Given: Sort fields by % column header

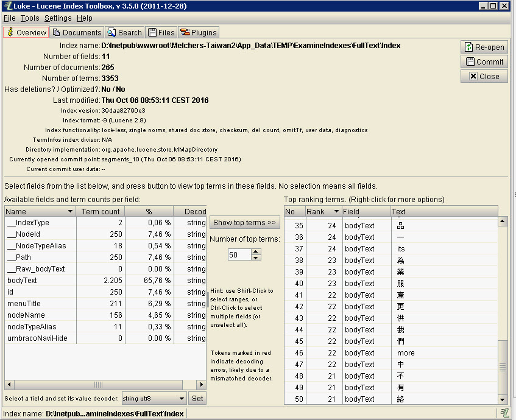Looking at the screenshot, I should pyautogui.click(x=149, y=211).
